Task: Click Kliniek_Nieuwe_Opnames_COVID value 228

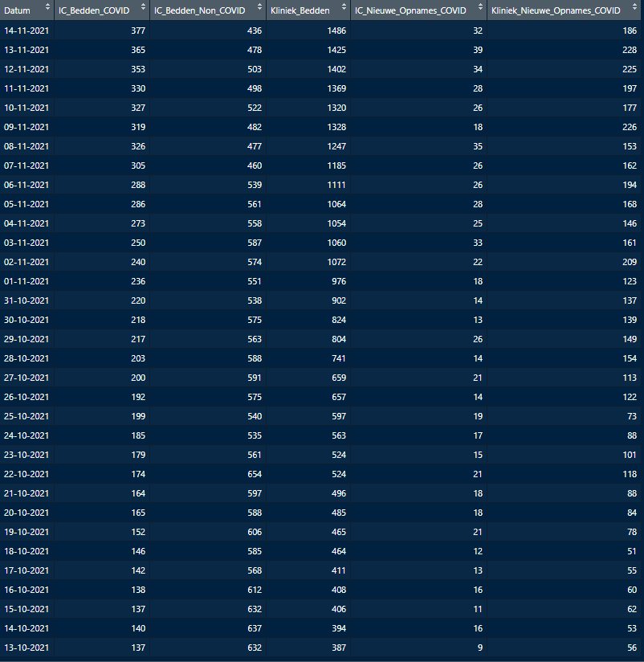Action: pos(630,50)
